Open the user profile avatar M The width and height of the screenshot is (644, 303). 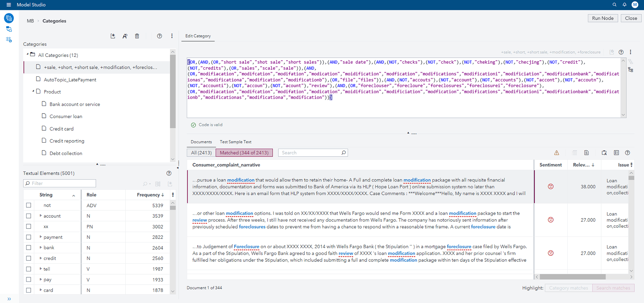click(x=635, y=5)
